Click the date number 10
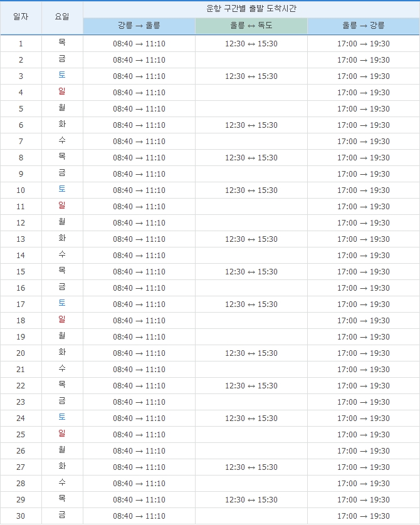Image resolution: width=420 pixels, height=525 pixels. click(x=21, y=190)
